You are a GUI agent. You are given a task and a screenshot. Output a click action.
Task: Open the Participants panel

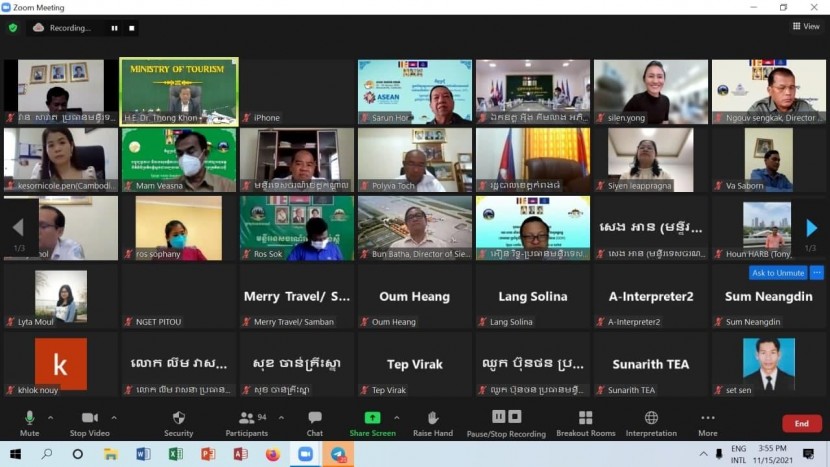click(246, 418)
